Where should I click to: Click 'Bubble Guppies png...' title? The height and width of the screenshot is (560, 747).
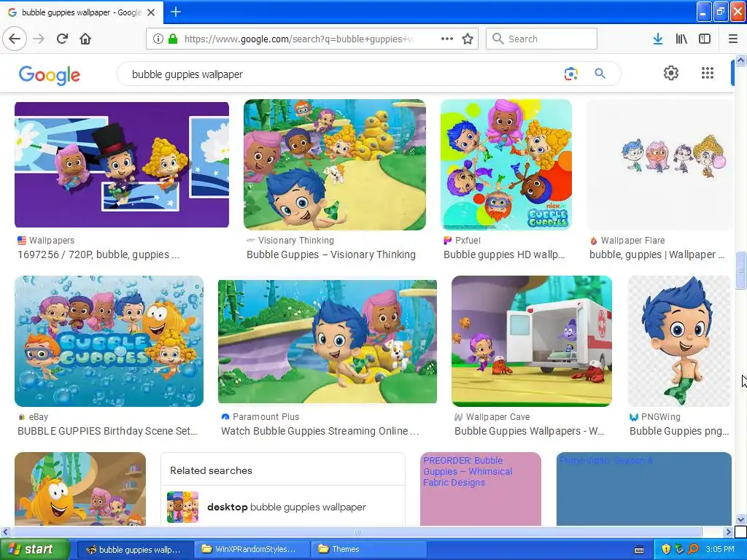[x=679, y=431]
